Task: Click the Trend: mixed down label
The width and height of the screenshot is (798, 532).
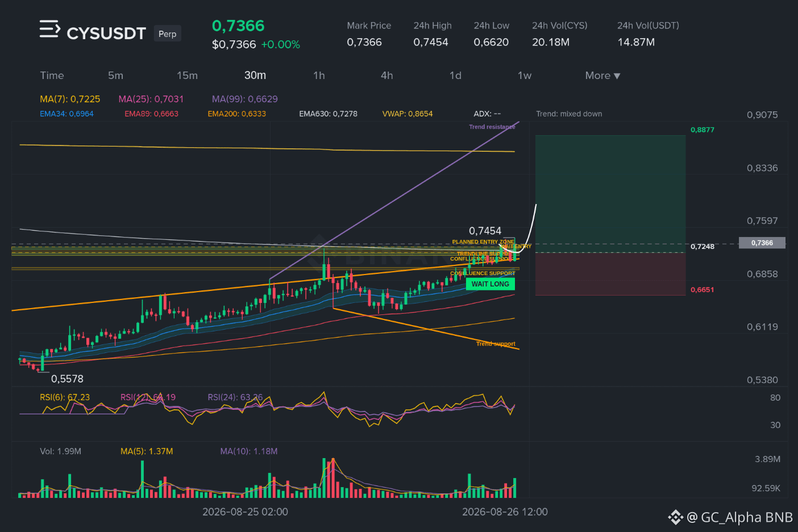Action: click(569, 114)
